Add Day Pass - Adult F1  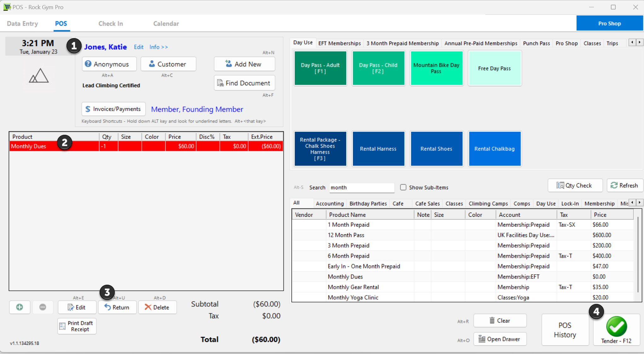(320, 68)
